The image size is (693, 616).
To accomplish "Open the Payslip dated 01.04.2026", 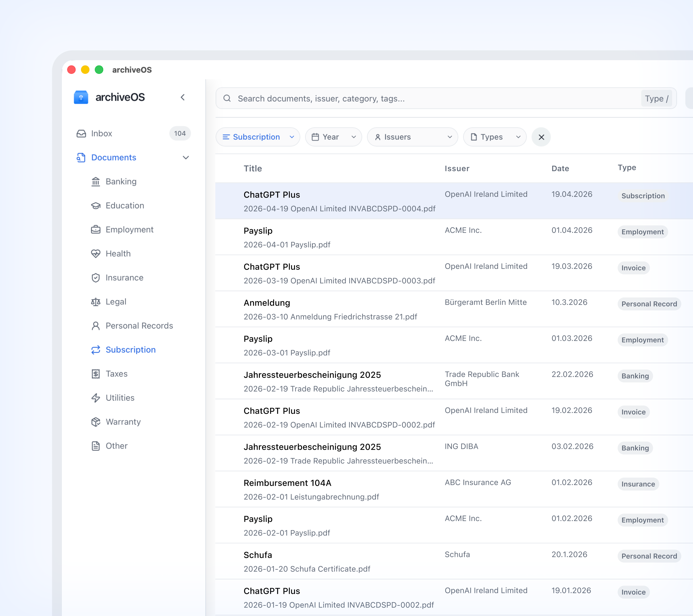I will tap(258, 231).
